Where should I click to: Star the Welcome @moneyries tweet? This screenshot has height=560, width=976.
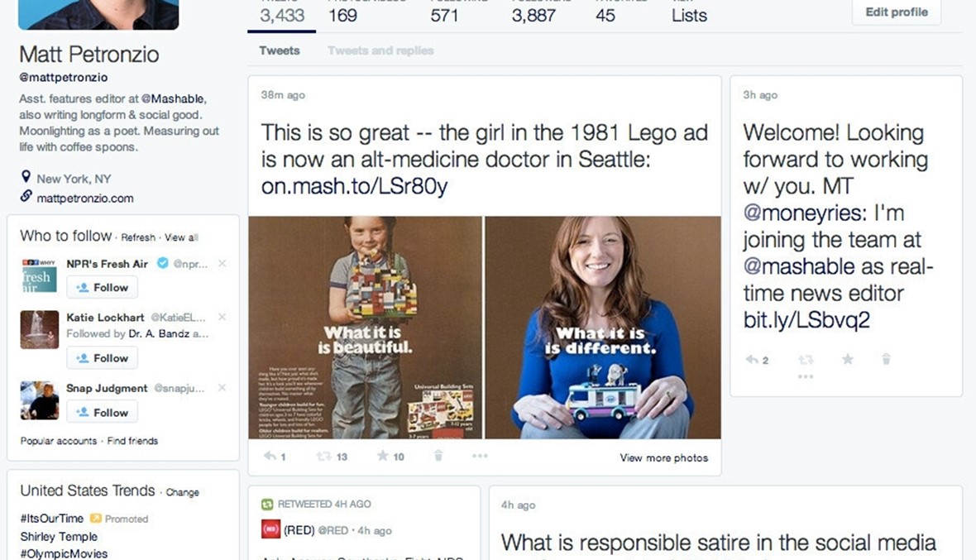(x=847, y=360)
